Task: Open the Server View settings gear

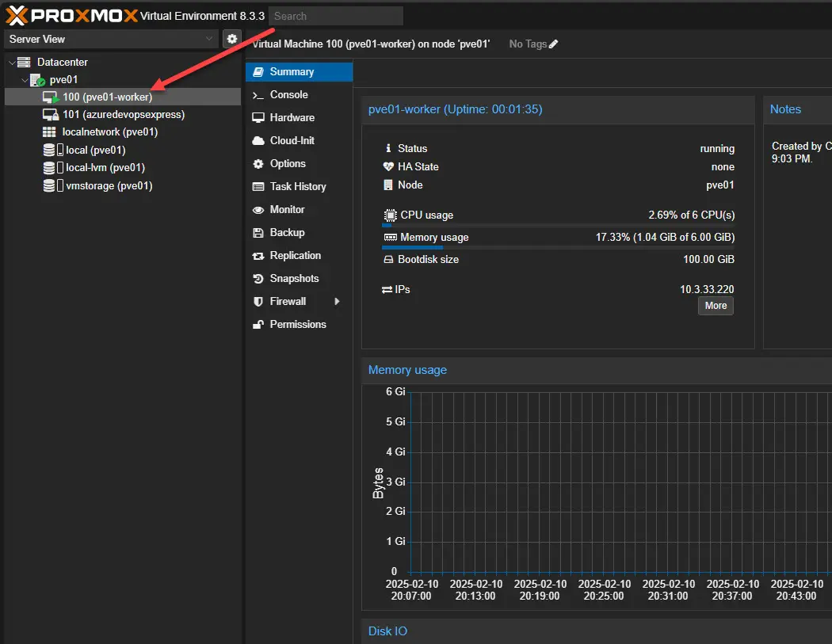Action: [x=232, y=39]
